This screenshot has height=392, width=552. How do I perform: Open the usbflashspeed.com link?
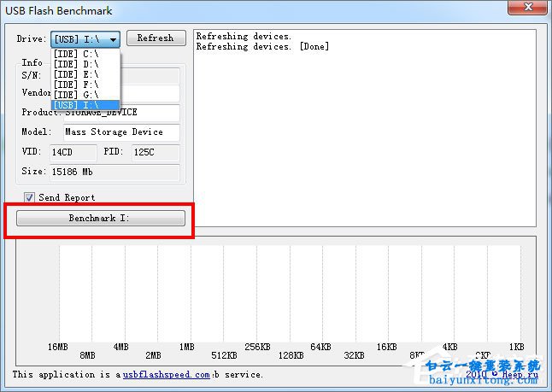click(x=166, y=375)
